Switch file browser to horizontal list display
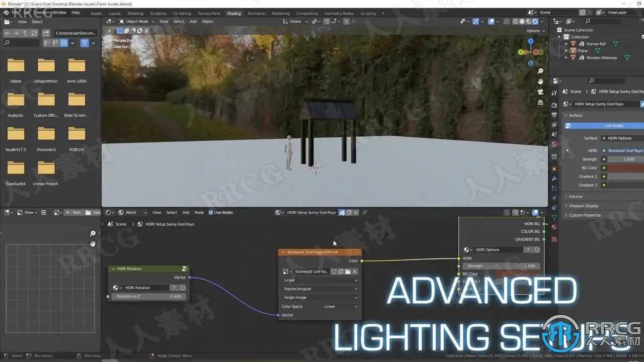This screenshot has height=362, width=644. click(x=56, y=43)
